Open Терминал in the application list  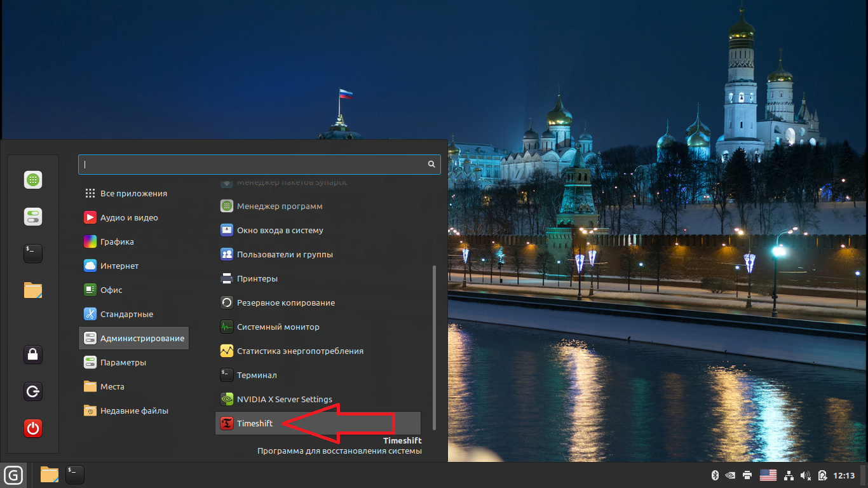(x=256, y=375)
